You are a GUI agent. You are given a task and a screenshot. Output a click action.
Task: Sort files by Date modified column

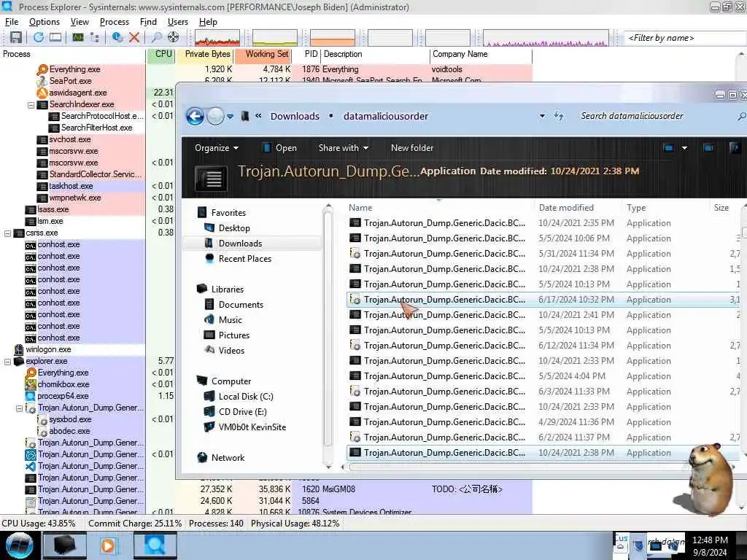[x=566, y=208]
